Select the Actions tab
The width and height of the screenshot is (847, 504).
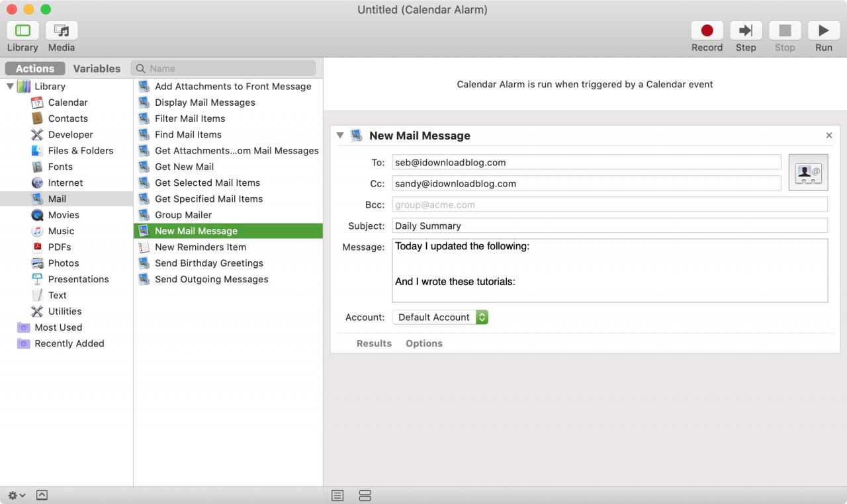tap(35, 68)
